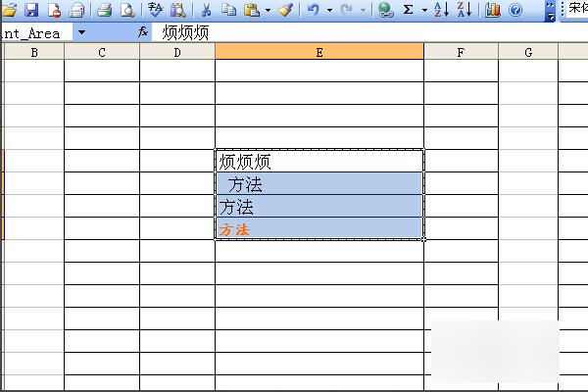Select column E header
This screenshot has height=392, width=588.
[319, 52]
